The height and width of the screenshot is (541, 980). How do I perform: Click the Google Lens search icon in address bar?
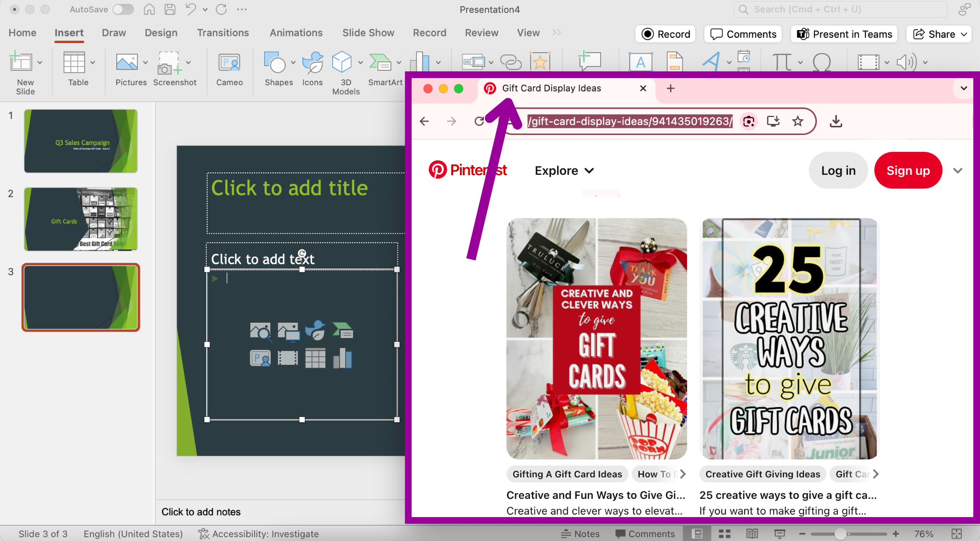(749, 121)
